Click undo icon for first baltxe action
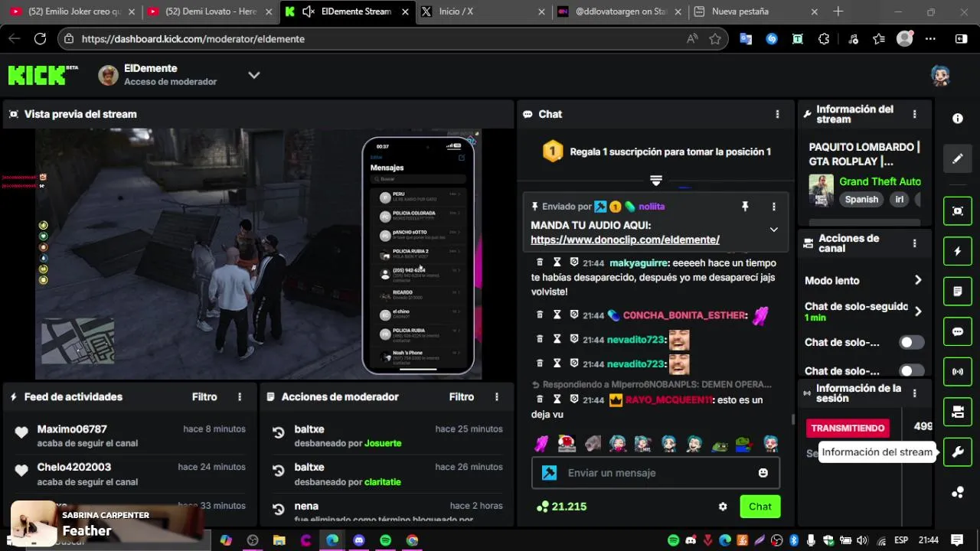Screen dimensions: 980x551 click(x=279, y=432)
